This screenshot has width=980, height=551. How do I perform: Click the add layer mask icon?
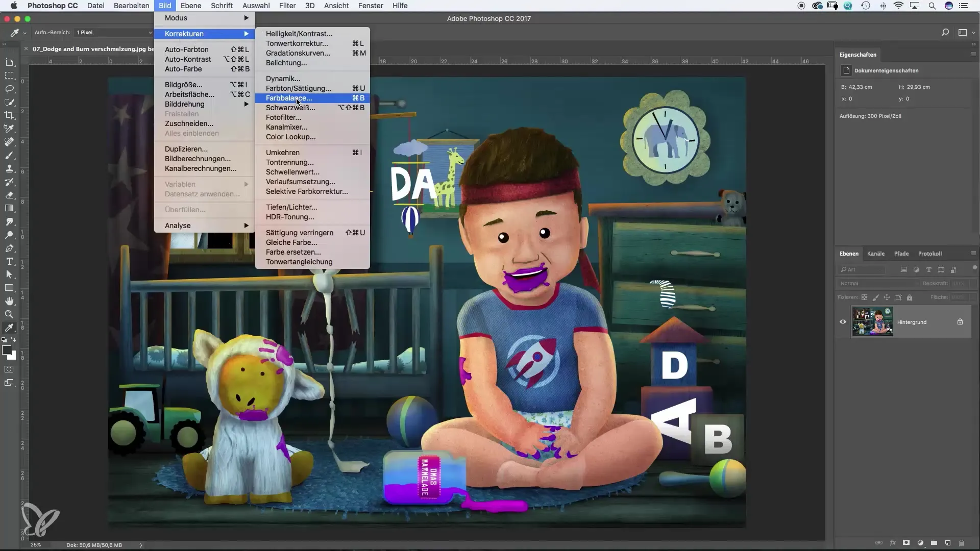click(906, 543)
